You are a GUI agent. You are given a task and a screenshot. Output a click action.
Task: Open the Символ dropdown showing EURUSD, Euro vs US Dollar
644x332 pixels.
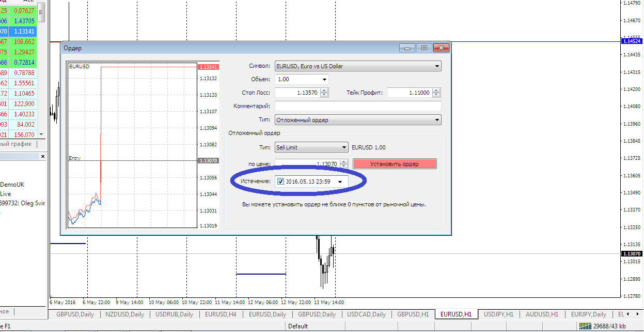[358, 66]
